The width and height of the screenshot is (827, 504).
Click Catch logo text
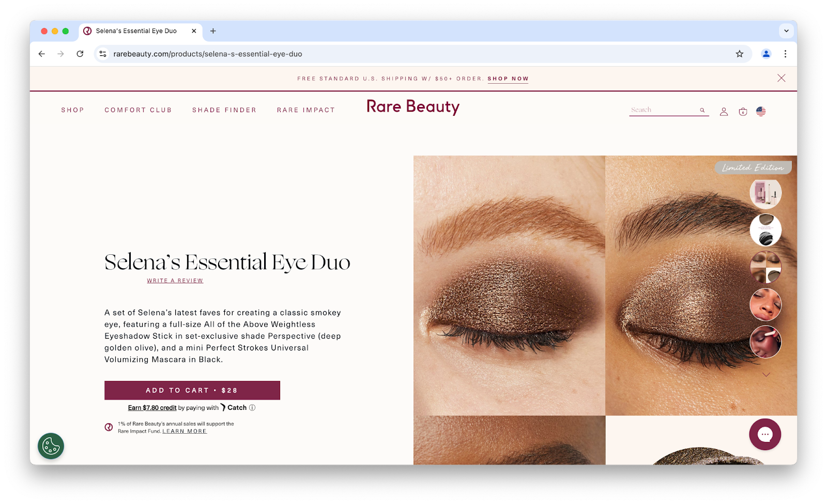[234, 407]
